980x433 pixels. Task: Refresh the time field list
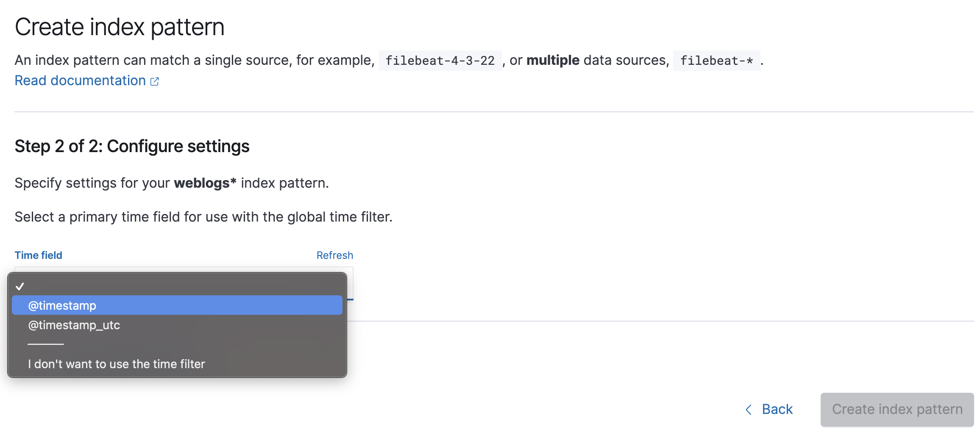pos(334,255)
